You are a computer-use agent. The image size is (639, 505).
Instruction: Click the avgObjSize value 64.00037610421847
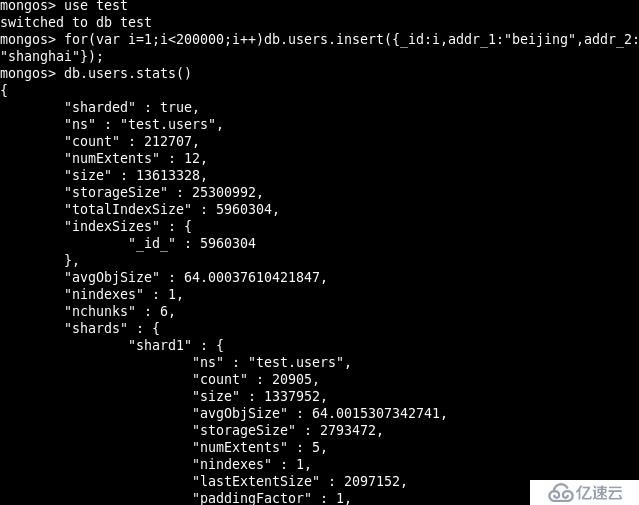[x=251, y=277]
